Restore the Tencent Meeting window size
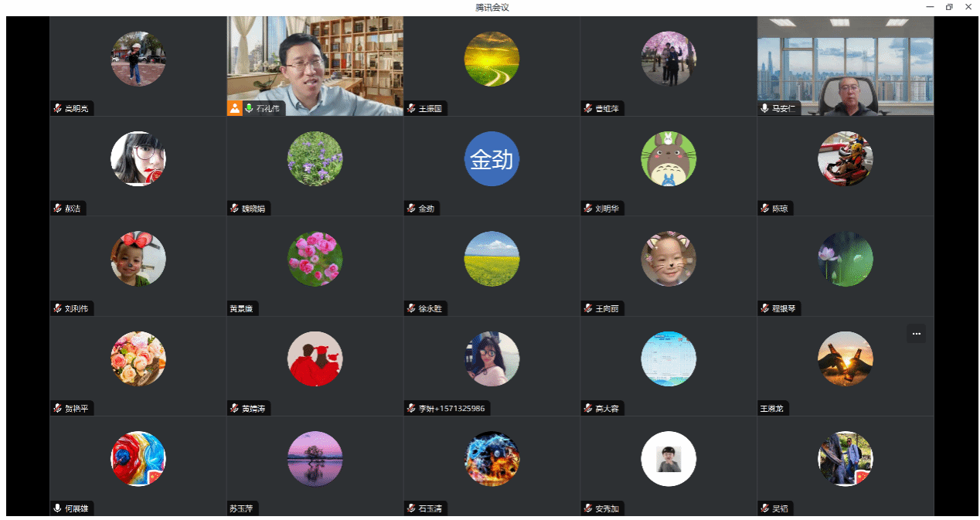This screenshot has height=520, width=980. 949,7
